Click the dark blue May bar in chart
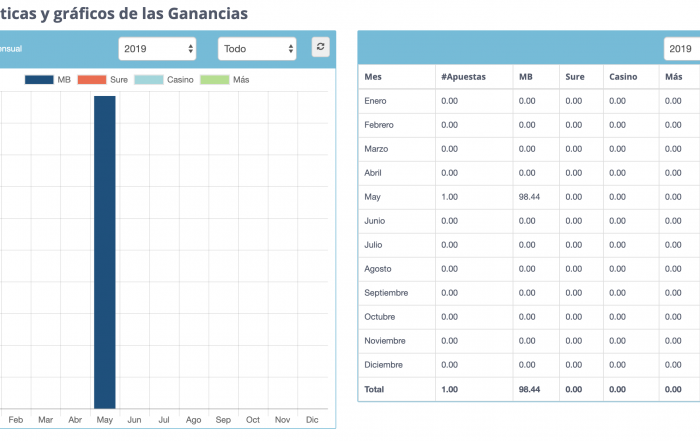Screen dimensions: 700x441 coord(105,250)
